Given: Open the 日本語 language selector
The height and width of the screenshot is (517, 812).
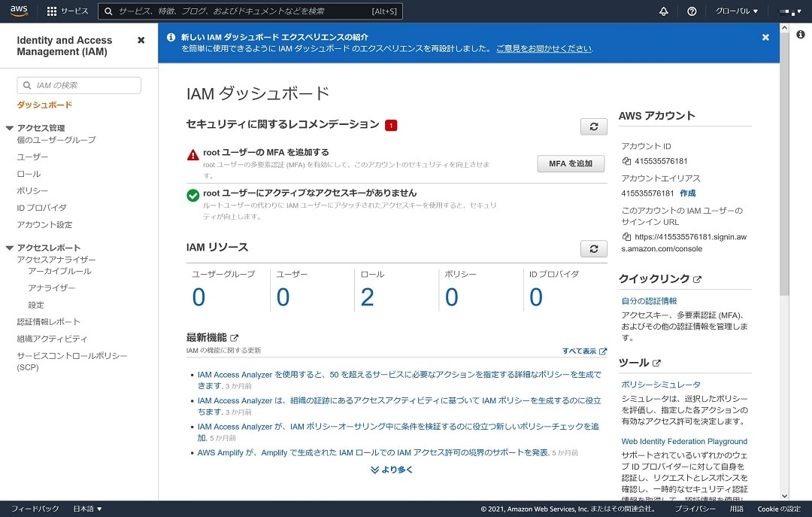Looking at the screenshot, I should [x=87, y=509].
